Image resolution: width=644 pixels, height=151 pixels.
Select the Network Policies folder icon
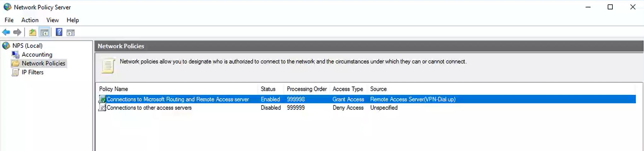[15, 63]
